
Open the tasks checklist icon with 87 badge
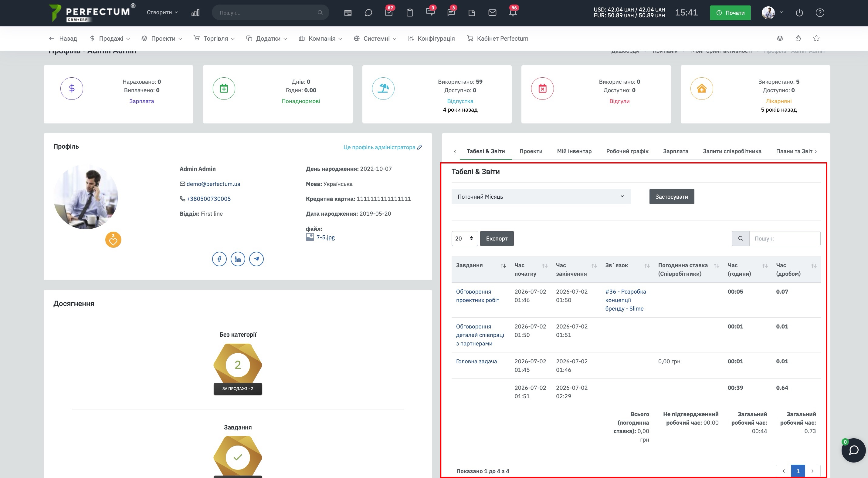389,13
